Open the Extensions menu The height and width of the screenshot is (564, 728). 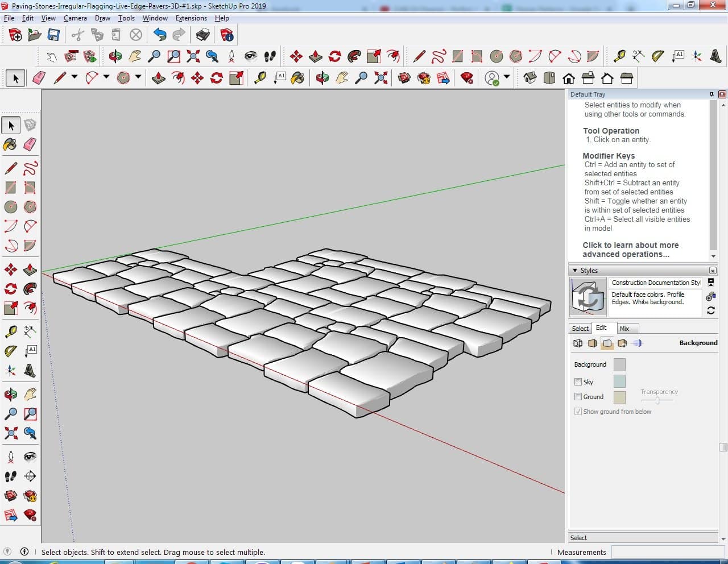[191, 18]
